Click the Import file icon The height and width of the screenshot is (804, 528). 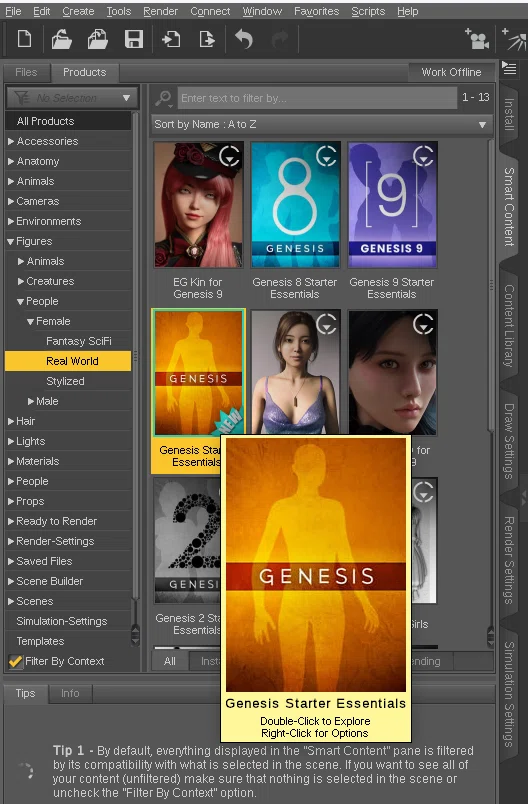[171, 39]
